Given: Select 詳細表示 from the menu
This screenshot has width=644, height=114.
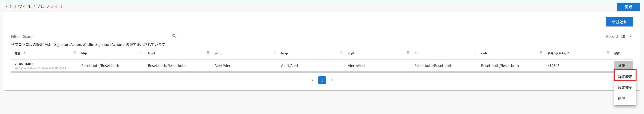Looking at the screenshot, I should 625,77.
